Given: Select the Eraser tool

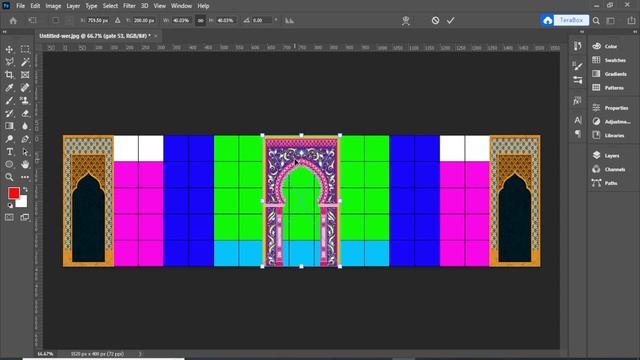Looking at the screenshot, I should [25, 113].
